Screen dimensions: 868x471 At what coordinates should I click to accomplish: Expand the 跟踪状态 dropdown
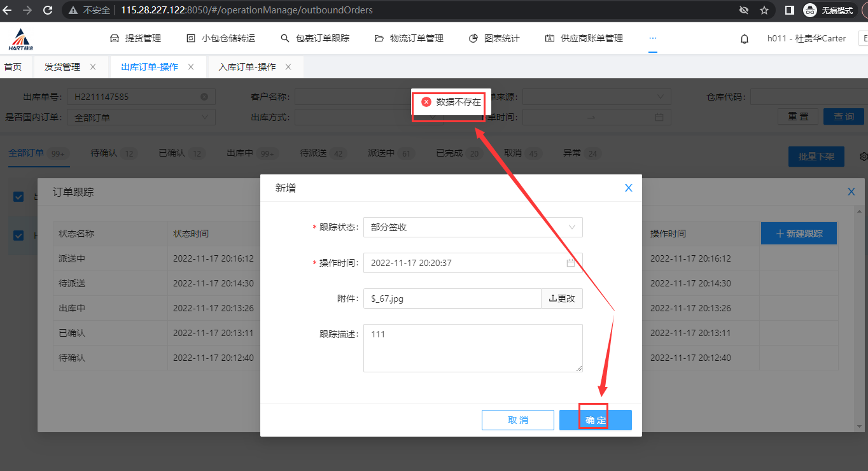(x=472, y=227)
